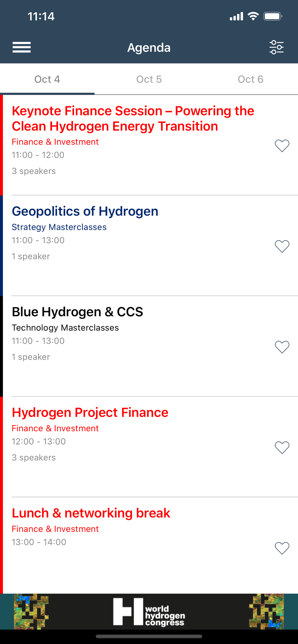Open agenda filter settings icon
This screenshot has width=298, height=644.
coord(276,47)
